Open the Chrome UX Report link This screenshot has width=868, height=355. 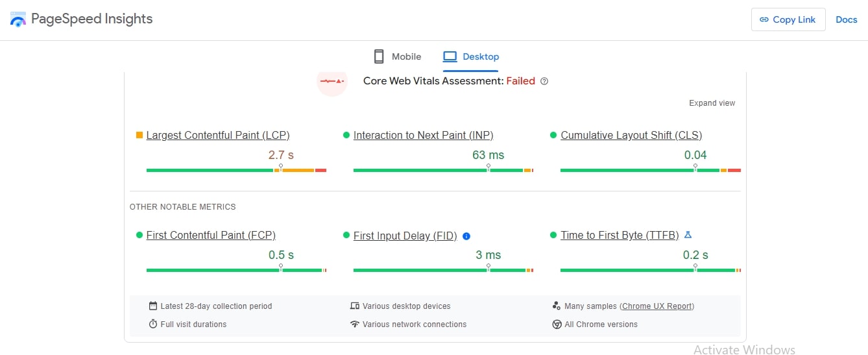[x=657, y=306]
